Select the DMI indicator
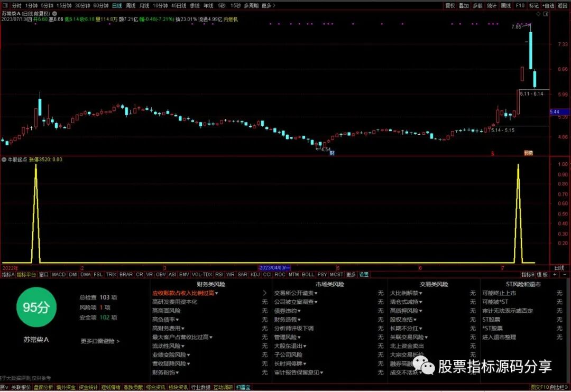 (x=73, y=274)
